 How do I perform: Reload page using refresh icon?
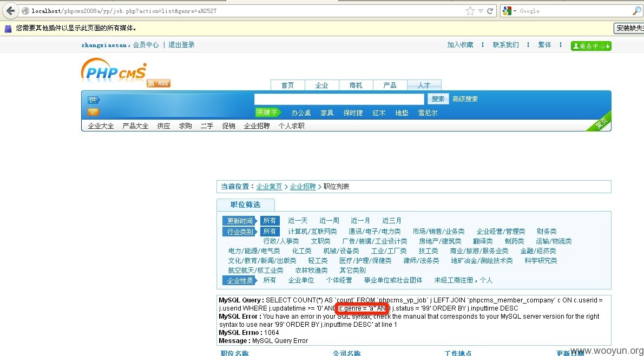[x=490, y=11]
